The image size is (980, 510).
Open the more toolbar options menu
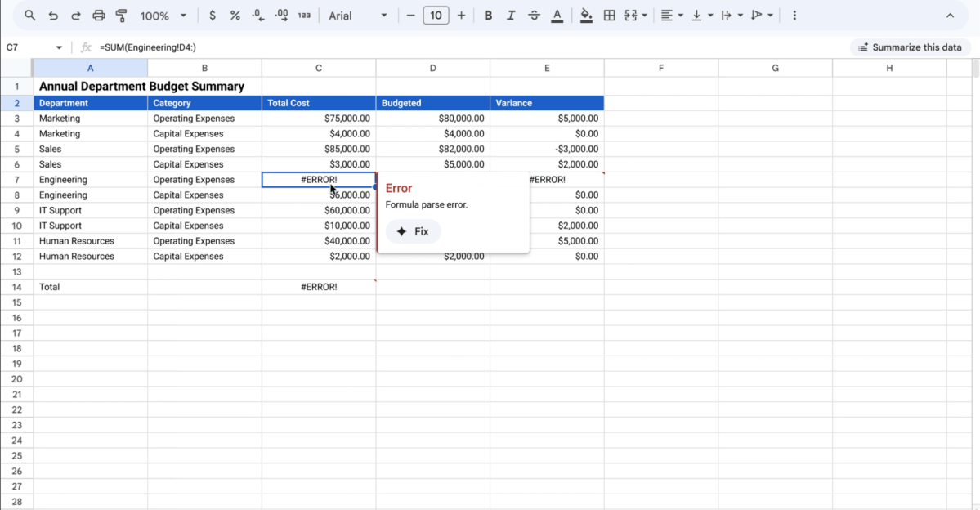[794, 15]
